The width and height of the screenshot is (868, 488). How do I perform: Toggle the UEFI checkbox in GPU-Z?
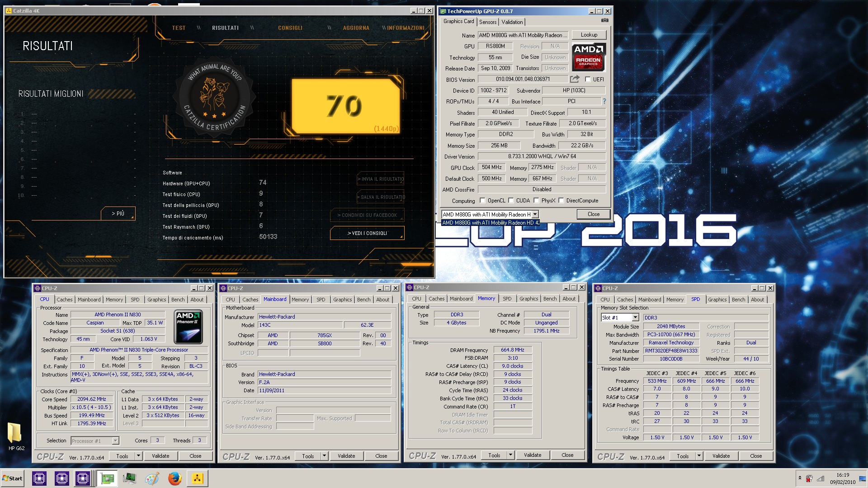(x=588, y=79)
